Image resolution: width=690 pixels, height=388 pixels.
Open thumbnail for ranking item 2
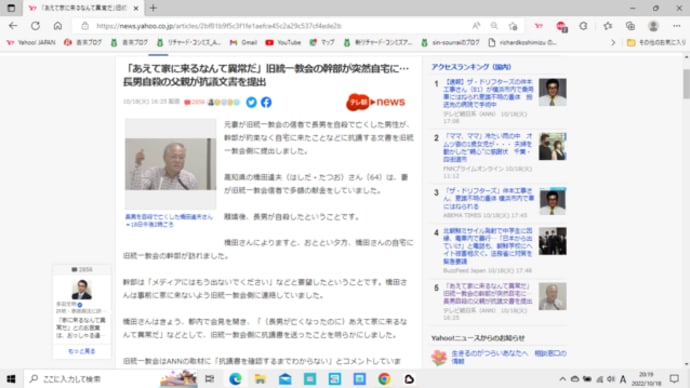pyautogui.click(x=552, y=146)
